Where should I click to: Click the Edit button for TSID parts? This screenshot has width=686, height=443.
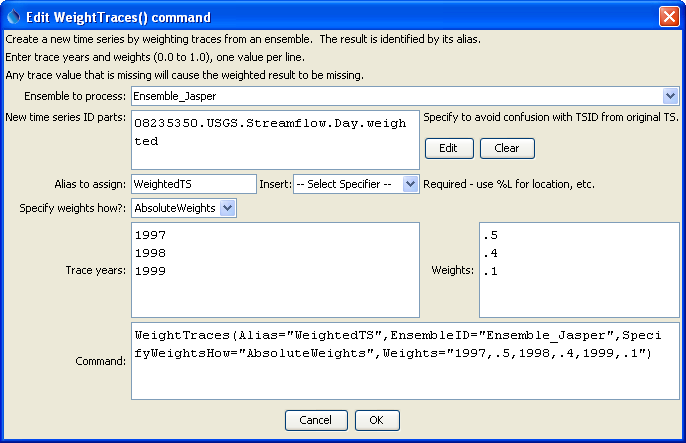pyautogui.click(x=449, y=148)
